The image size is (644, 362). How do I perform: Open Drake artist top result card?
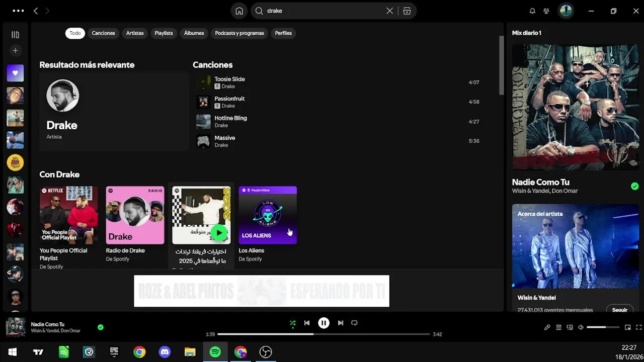[114, 111]
